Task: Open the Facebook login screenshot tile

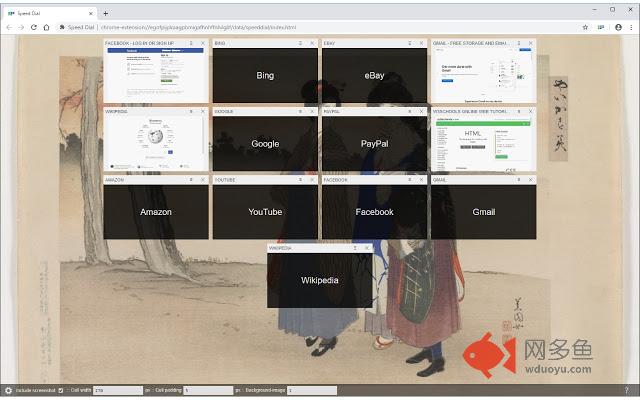Action: click(x=156, y=76)
